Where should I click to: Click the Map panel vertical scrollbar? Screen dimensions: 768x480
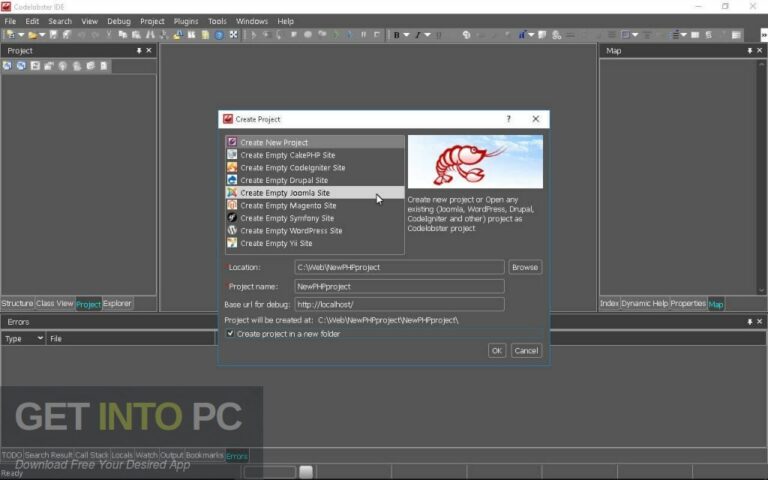[762, 176]
